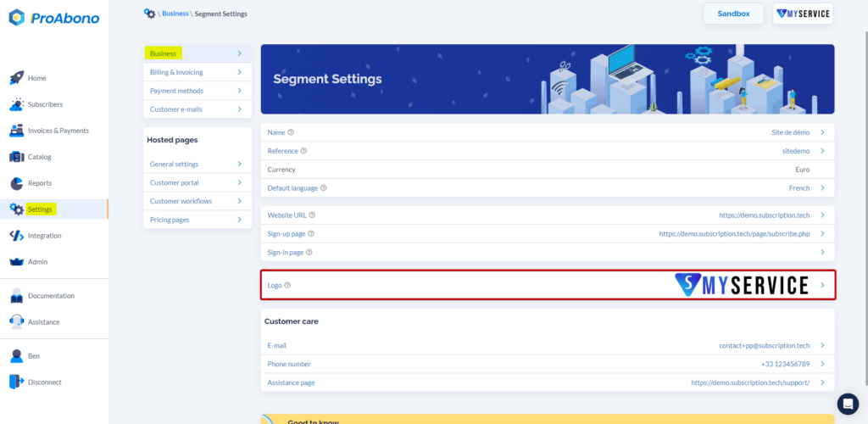868x424 pixels.
Task: Click the help icon next to Logo
Action: click(x=287, y=286)
